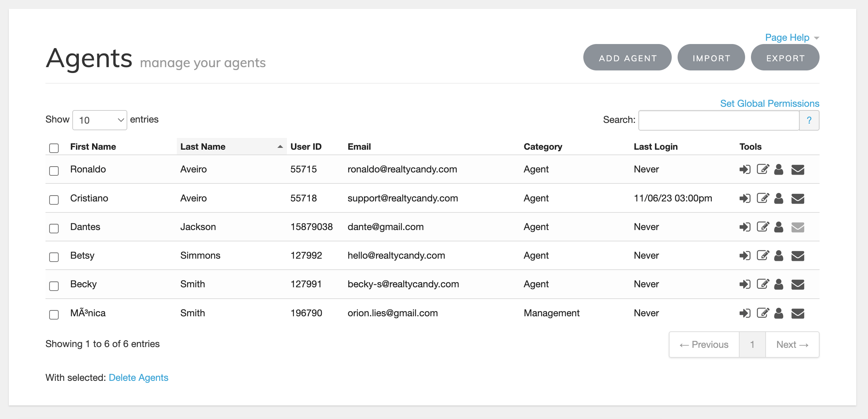Viewport: 868px width, 419px height.
Task: Click the envelope icon for Ronaldo Aveiro
Action: pyautogui.click(x=798, y=170)
